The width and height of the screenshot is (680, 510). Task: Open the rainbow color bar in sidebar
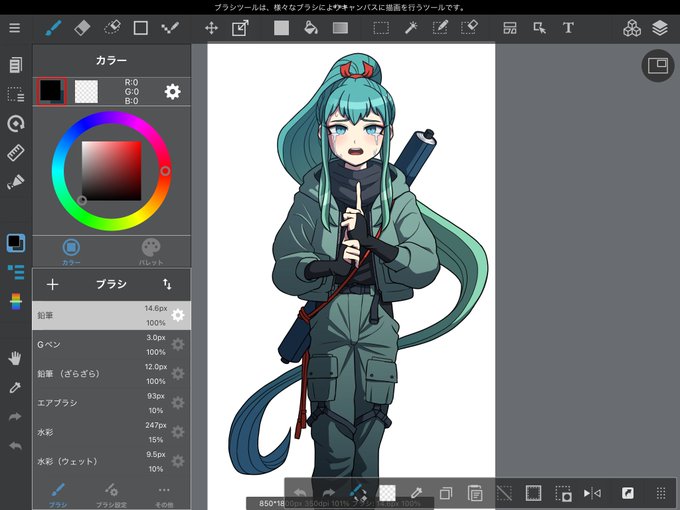[x=16, y=301]
